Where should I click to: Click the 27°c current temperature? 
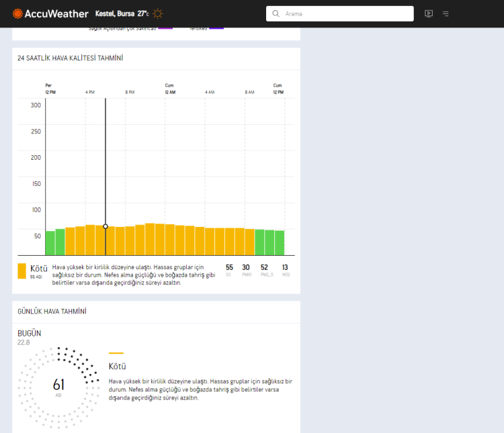[x=143, y=13]
